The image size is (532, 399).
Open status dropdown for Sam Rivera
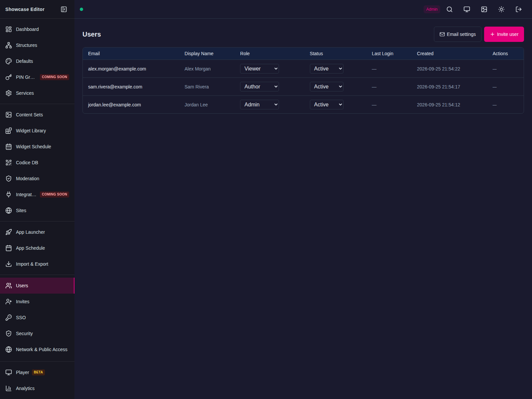[x=327, y=87]
